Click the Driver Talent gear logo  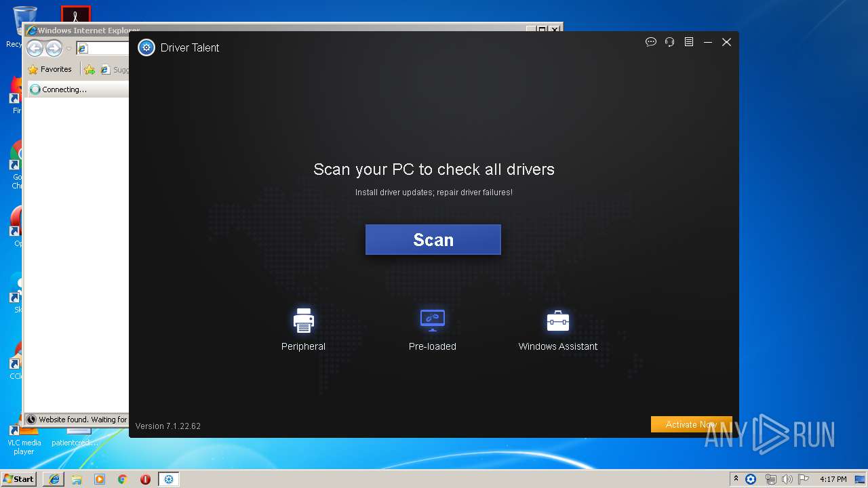(x=146, y=47)
